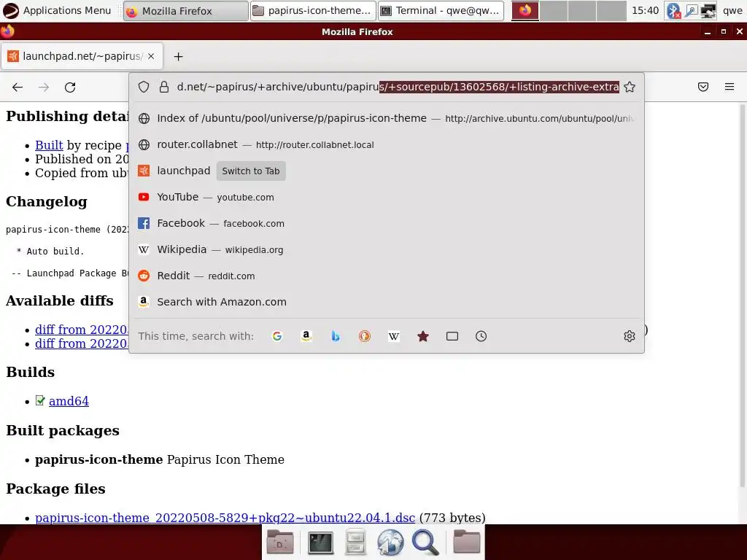Switch to papirus-icon-theme file manager window
The width and height of the screenshot is (747, 560).
313,10
